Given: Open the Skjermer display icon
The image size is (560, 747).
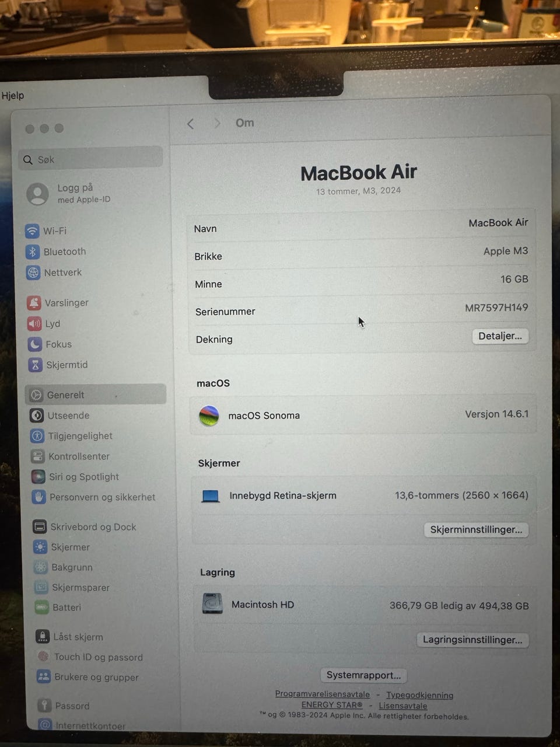Looking at the screenshot, I should click(x=40, y=547).
